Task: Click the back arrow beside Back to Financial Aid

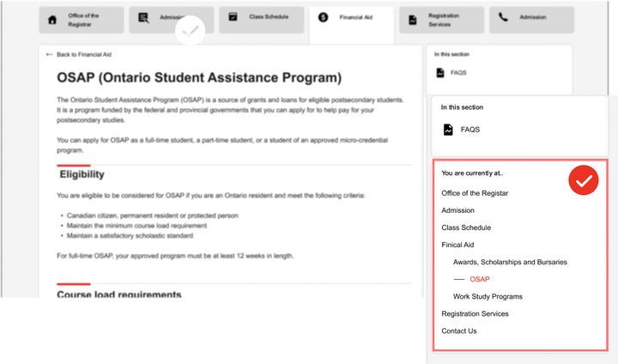Action: point(49,54)
